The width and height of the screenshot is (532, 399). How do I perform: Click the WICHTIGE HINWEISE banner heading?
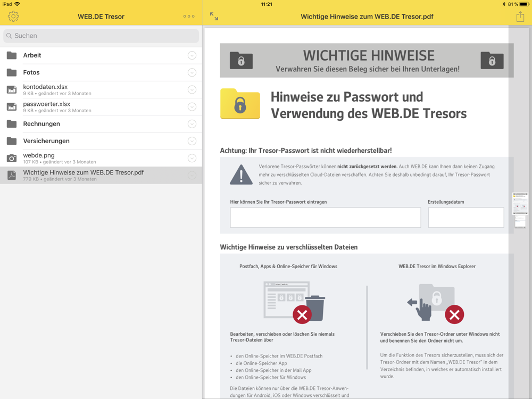(369, 55)
